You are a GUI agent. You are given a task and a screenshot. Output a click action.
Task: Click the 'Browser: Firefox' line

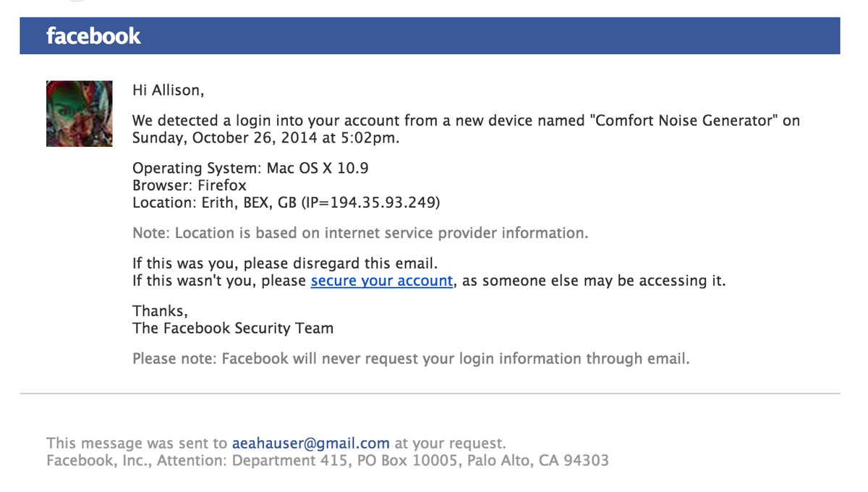click(190, 185)
